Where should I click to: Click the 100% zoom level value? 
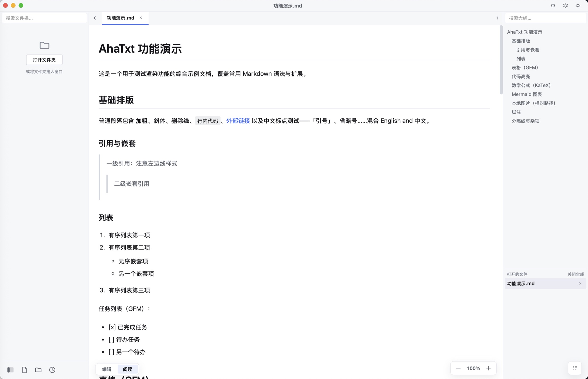pyautogui.click(x=473, y=368)
